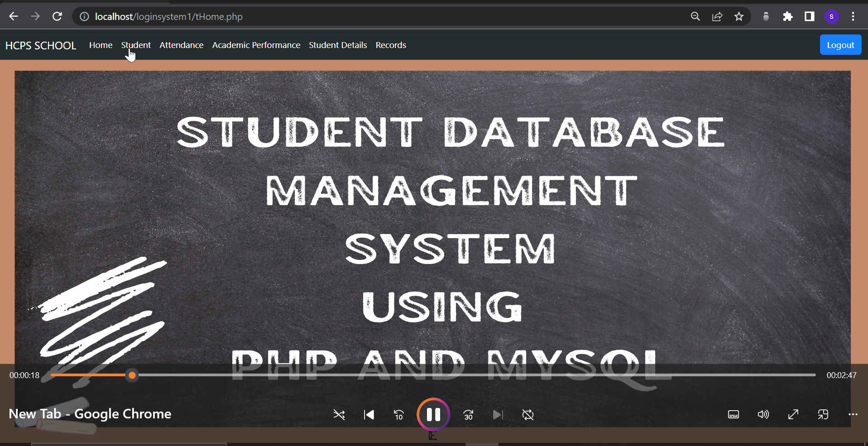Toggle repeat mode in player
This screenshot has height=446, width=868.
[x=528, y=415]
